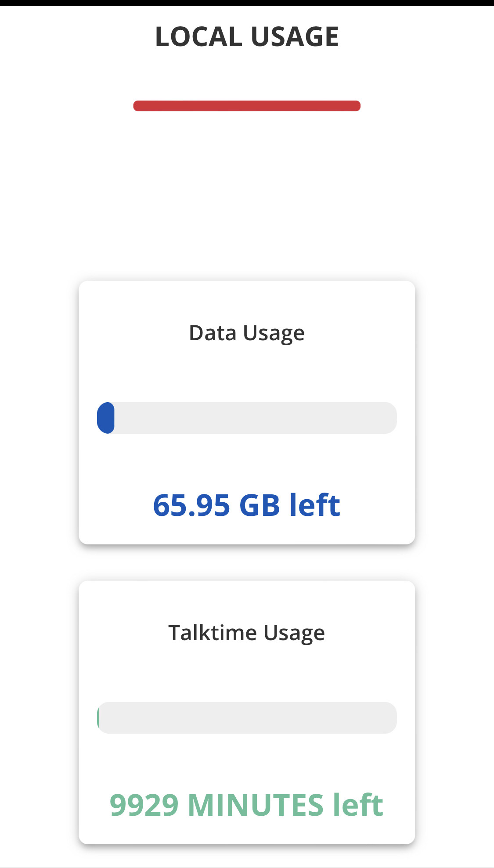Tap the 9929 MINUTES left text
This screenshot has width=494, height=868.
point(247,805)
